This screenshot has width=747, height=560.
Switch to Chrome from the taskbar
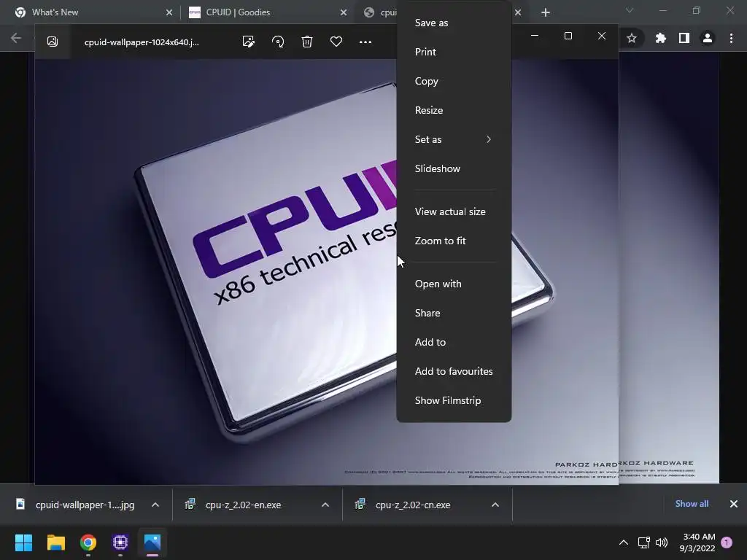pyautogui.click(x=88, y=542)
